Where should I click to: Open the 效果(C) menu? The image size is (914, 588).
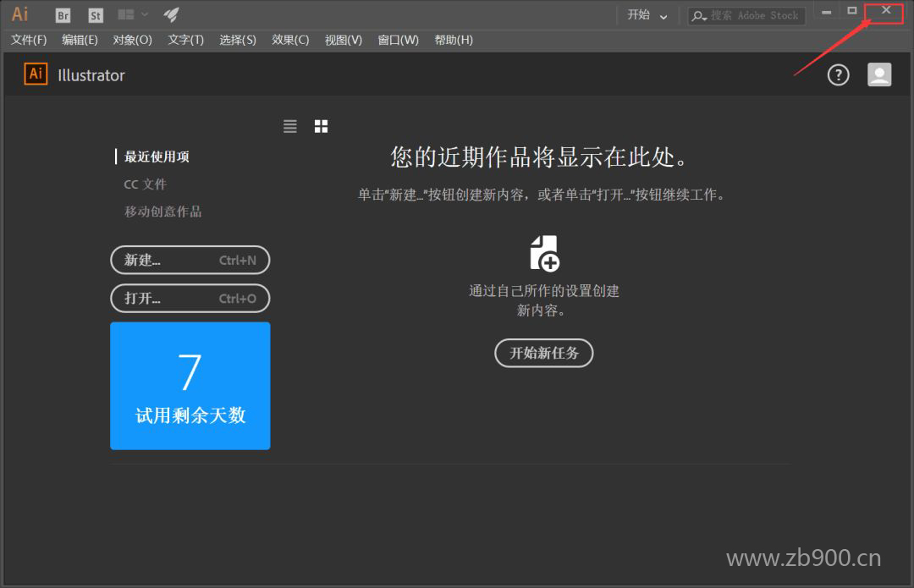tap(290, 40)
